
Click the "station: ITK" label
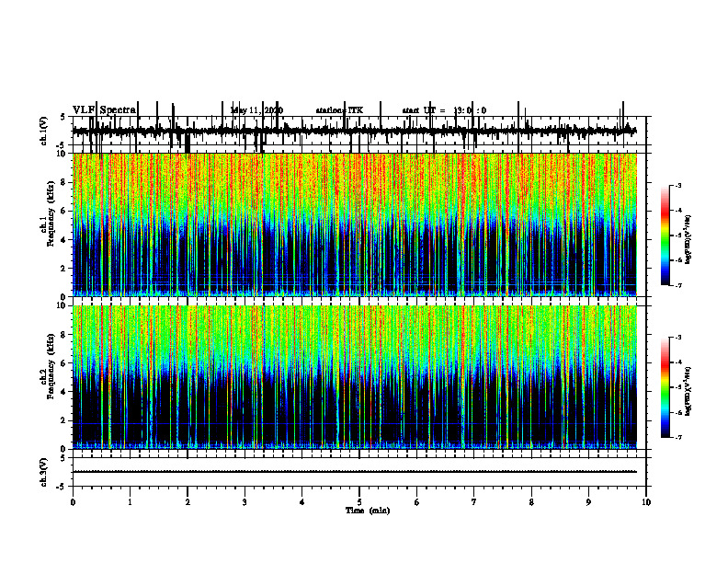(339, 110)
